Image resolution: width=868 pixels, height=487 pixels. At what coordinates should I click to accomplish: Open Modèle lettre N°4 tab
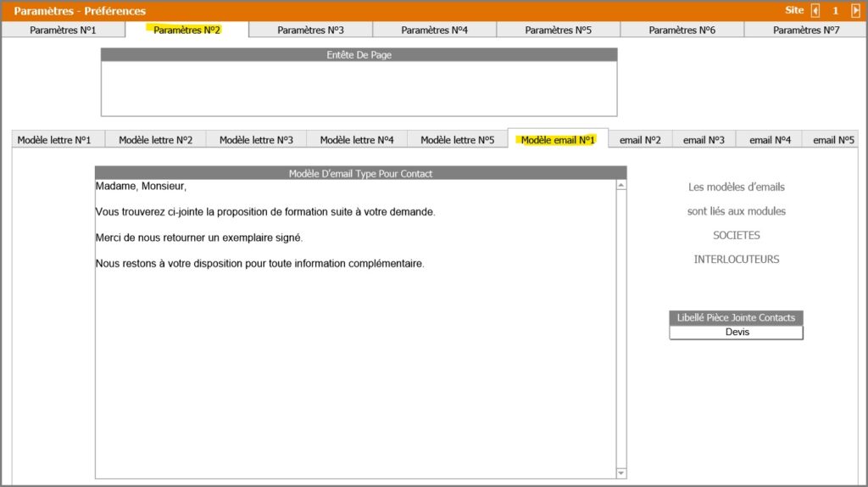(357, 140)
